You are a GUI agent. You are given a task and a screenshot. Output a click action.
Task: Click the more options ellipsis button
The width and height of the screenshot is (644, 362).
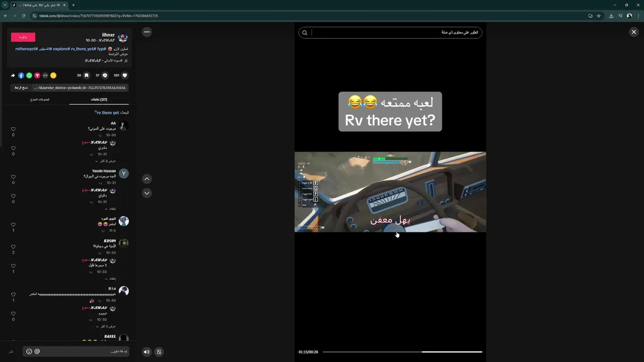146,32
